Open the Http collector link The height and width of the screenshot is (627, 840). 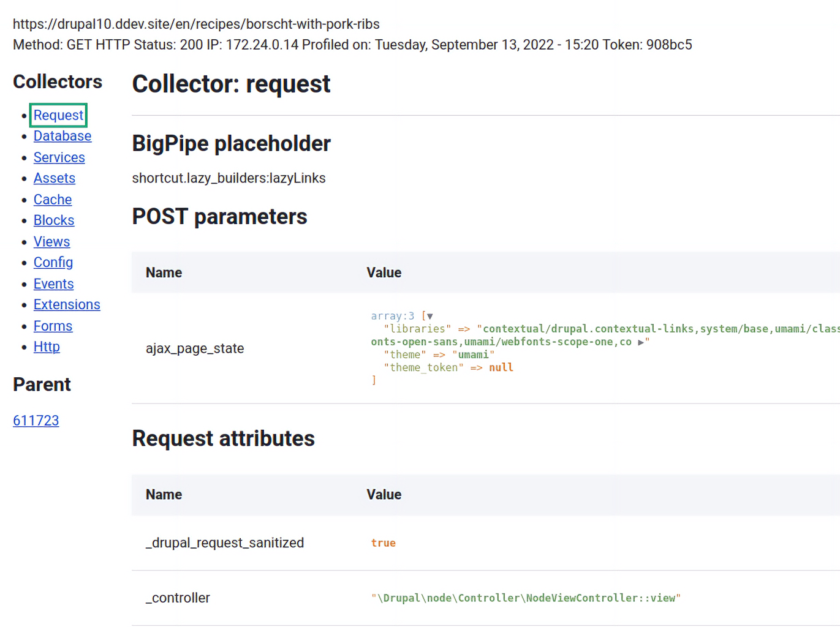[x=47, y=347]
